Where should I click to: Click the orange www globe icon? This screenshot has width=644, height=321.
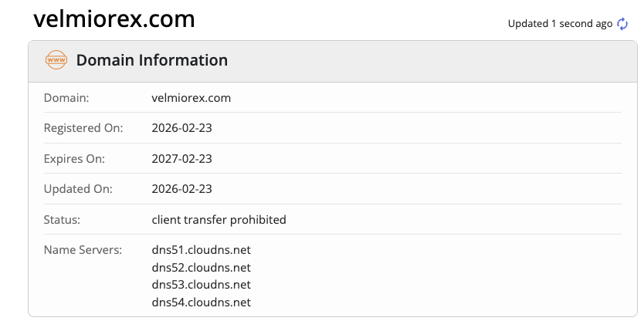[x=56, y=60]
